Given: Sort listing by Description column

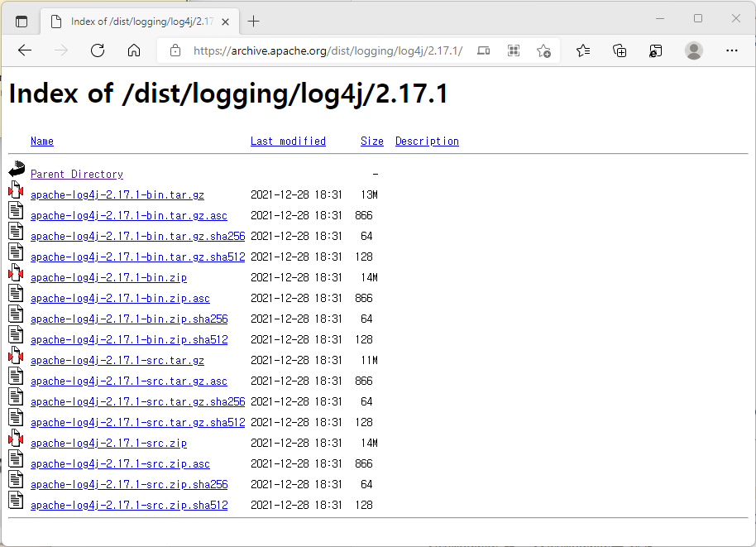Looking at the screenshot, I should [x=427, y=142].
